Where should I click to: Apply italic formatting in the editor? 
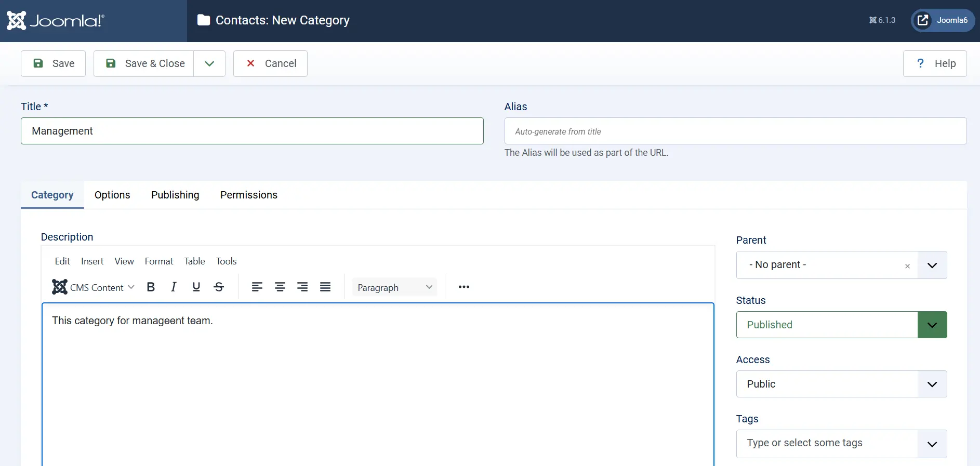[x=174, y=287]
